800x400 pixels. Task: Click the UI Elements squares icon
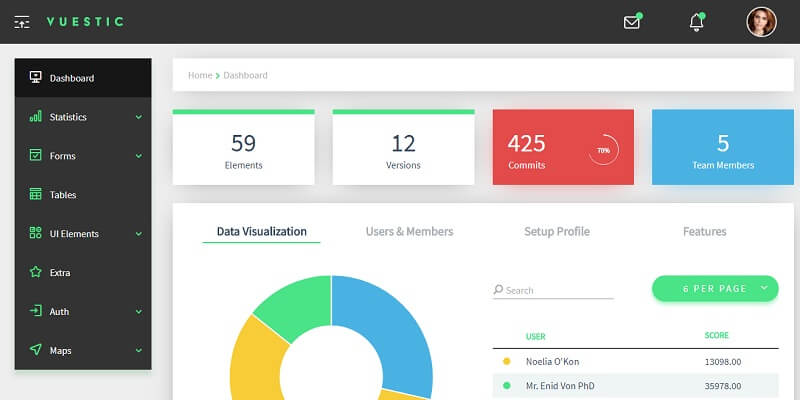pos(35,233)
